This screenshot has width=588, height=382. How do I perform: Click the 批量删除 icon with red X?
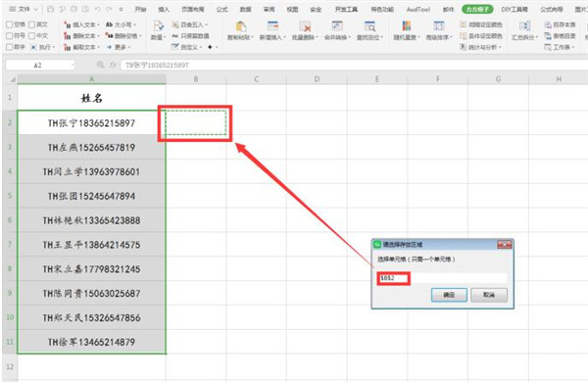(305, 26)
